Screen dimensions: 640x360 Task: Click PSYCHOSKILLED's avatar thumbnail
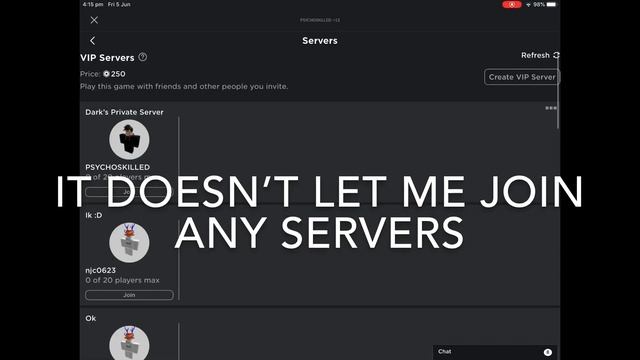click(129, 140)
